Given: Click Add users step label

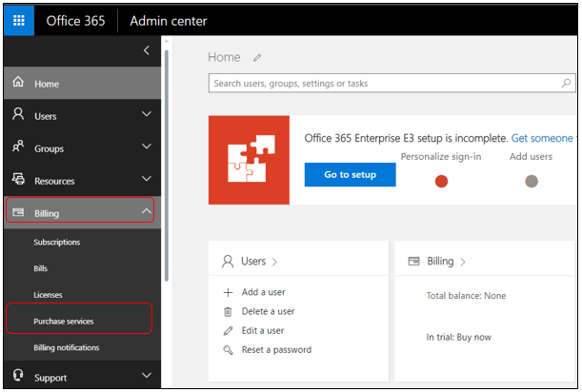Looking at the screenshot, I should (x=531, y=156).
